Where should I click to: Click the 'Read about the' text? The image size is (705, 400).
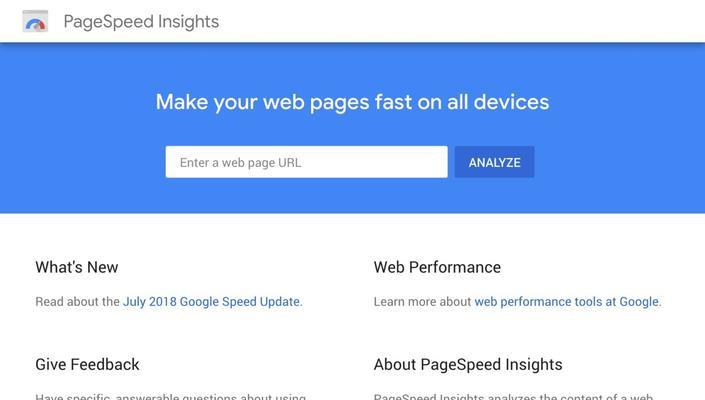point(77,302)
